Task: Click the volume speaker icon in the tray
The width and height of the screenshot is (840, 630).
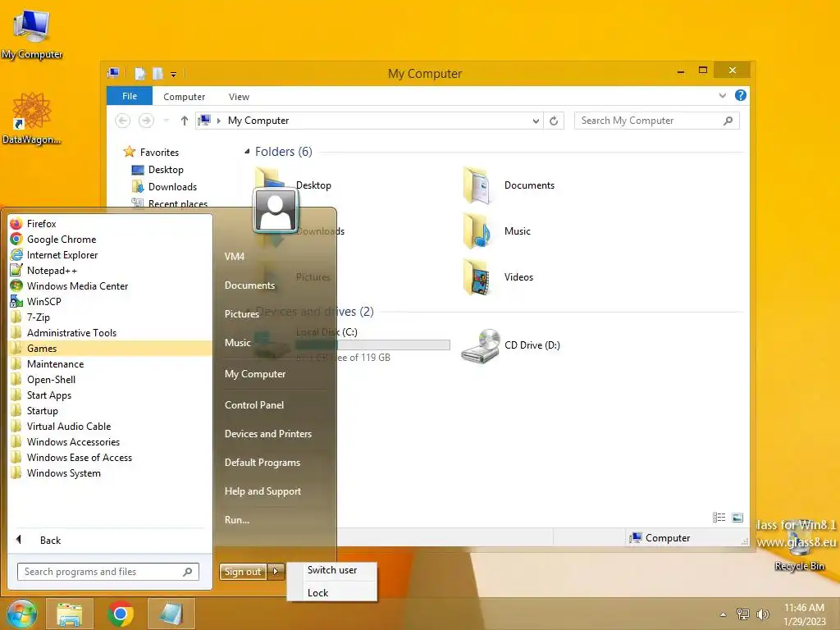Action: tap(762, 614)
